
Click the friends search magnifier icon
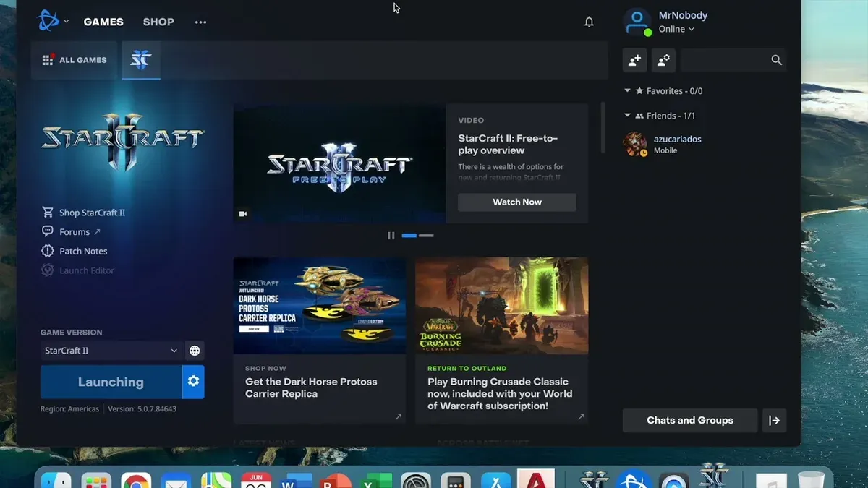(776, 61)
